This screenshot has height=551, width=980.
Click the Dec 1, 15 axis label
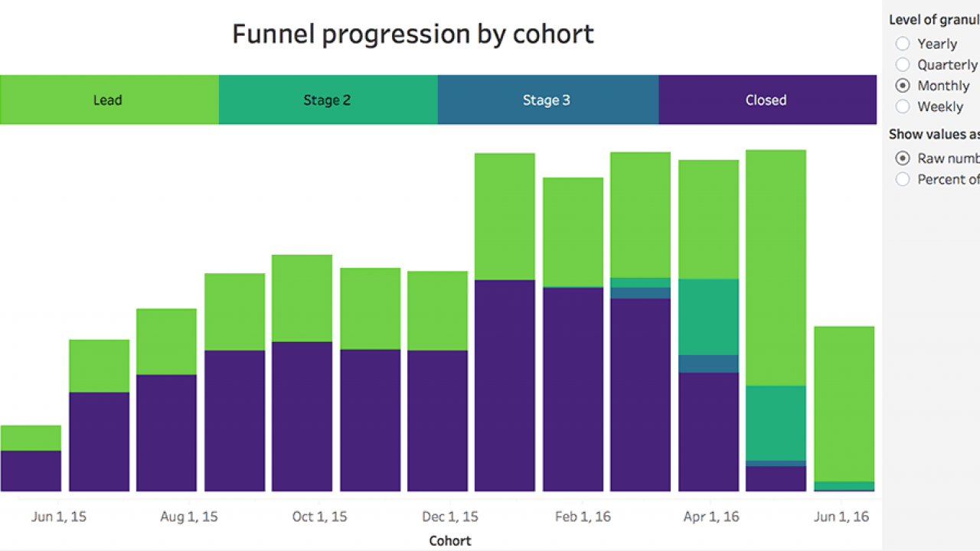(450, 517)
